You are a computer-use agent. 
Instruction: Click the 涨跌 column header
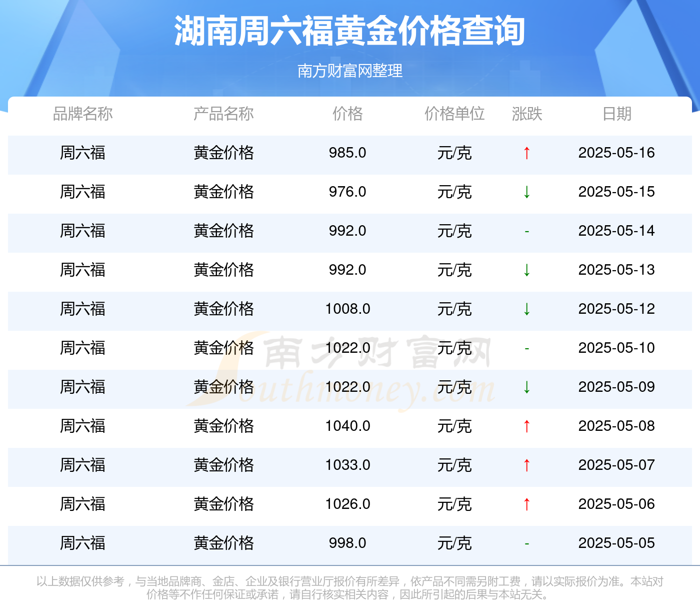(527, 114)
